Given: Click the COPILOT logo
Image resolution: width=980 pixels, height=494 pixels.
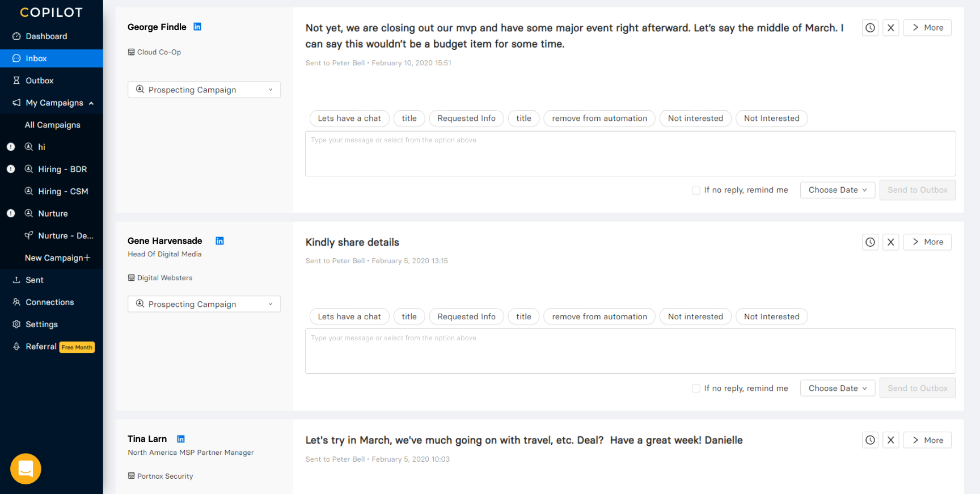Looking at the screenshot, I should point(51,12).
